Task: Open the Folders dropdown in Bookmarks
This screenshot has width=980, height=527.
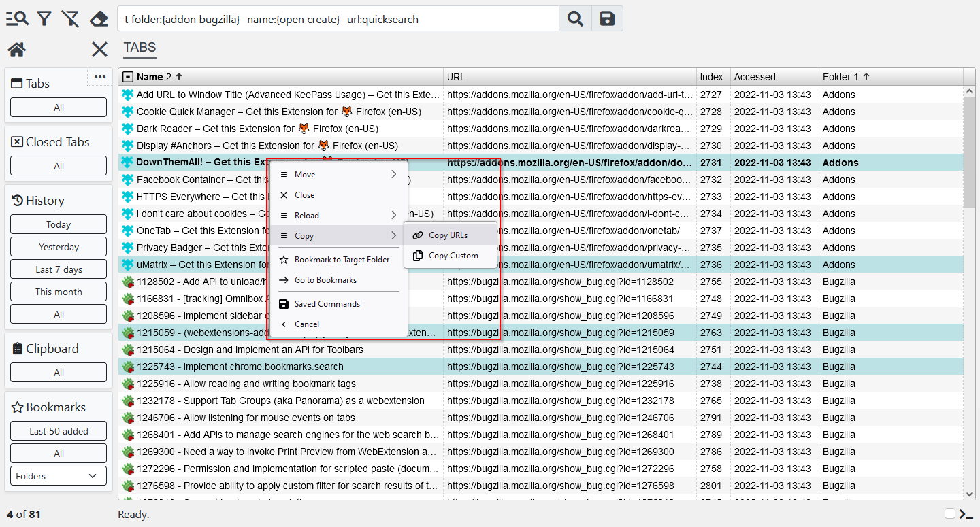Action: point(59,476)
